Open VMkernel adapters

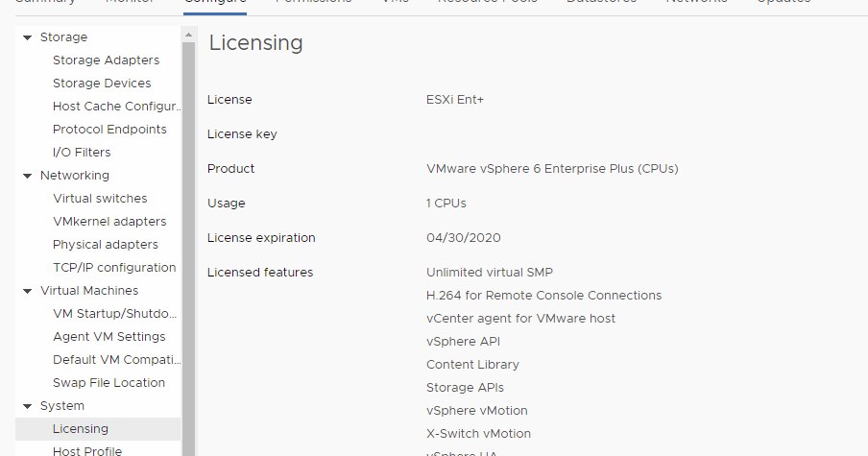tap(109, 222)
